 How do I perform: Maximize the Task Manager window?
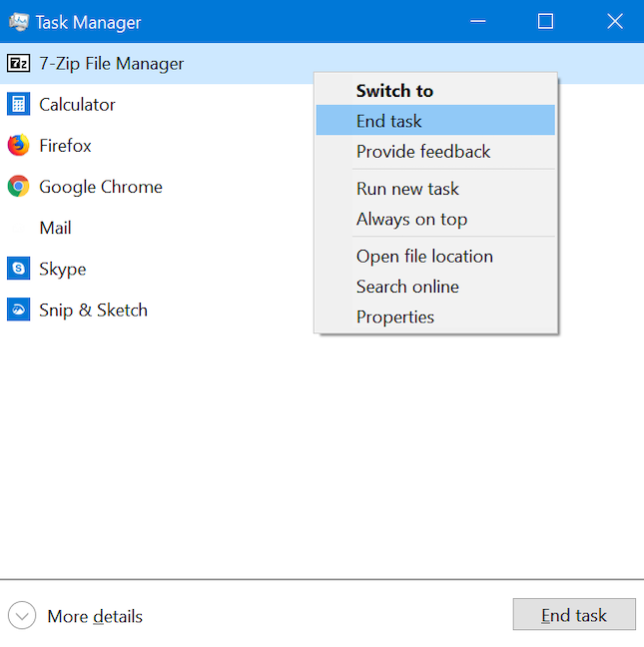(x=545, y=21)
